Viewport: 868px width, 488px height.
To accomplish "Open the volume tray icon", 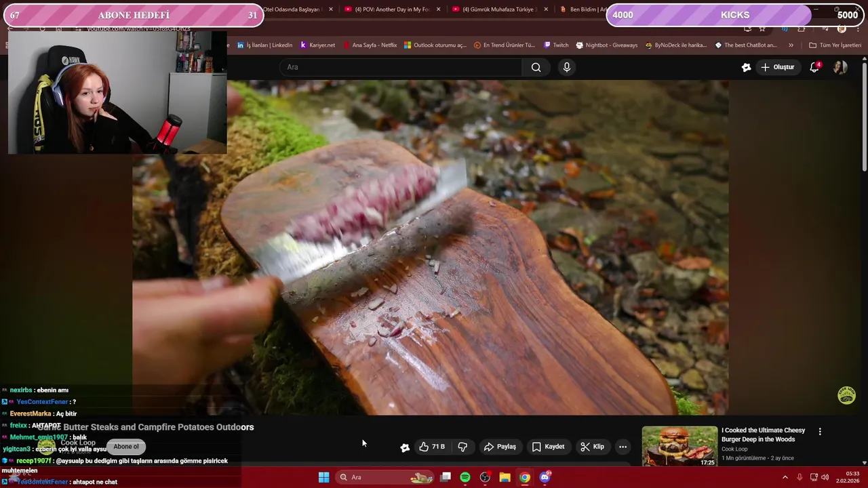I will (825, 477).
